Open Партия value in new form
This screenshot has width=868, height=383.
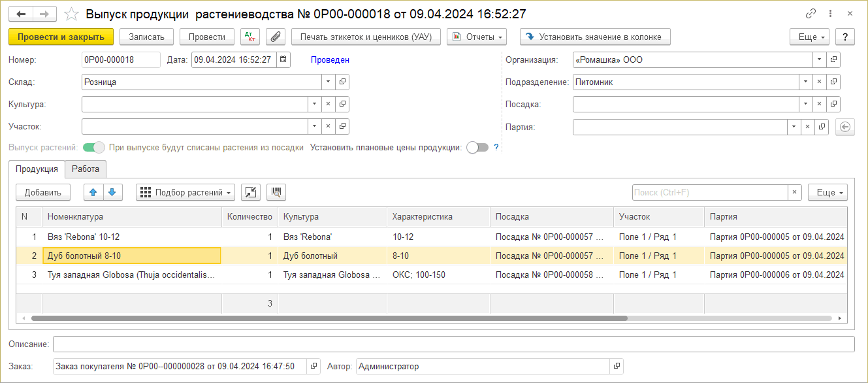click(x=822, y=127)
